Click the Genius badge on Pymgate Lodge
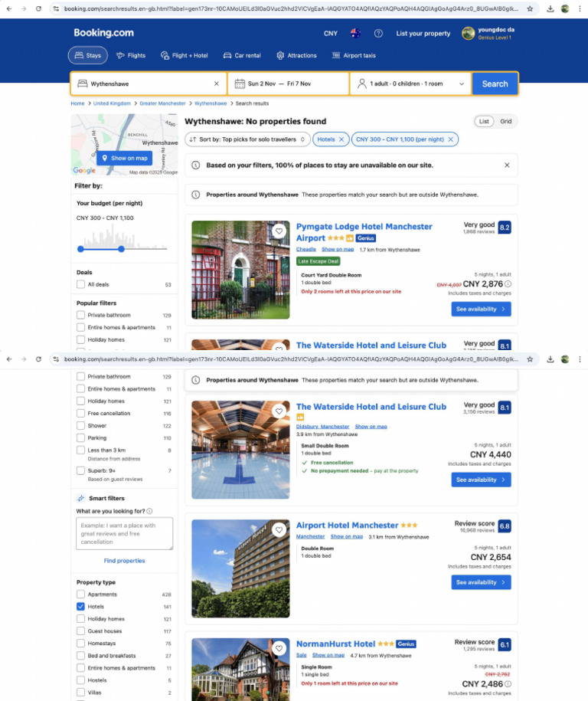Viewport: 588px width, 701px height. [x=365, y=238]
